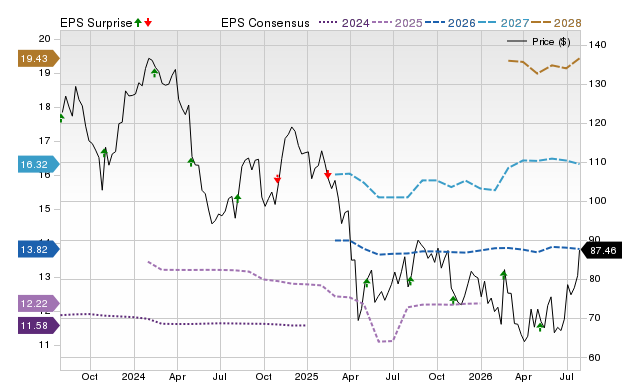Viewport: 640px width, 382px height.
Task: Click the 2024 label on the time axis
Action: click(133, 376)
